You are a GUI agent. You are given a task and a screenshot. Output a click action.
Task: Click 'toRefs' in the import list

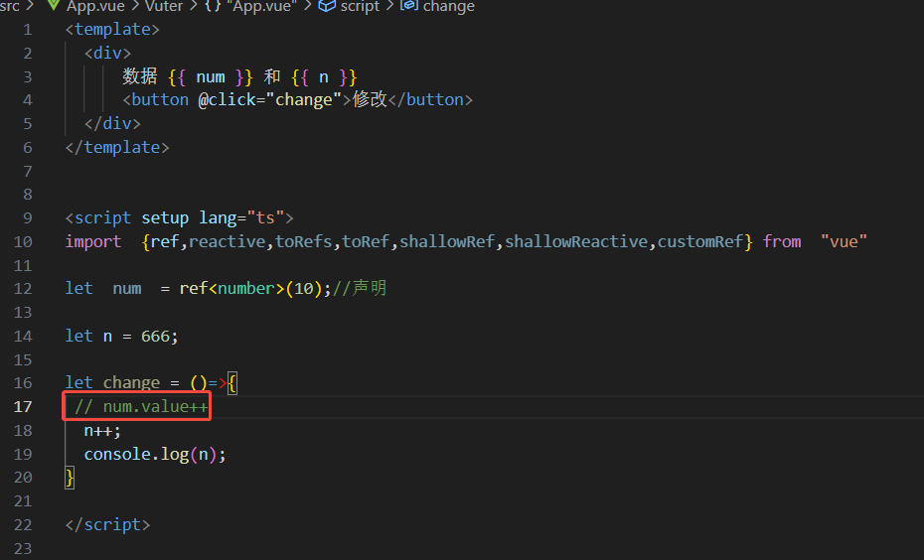point(303,241)
